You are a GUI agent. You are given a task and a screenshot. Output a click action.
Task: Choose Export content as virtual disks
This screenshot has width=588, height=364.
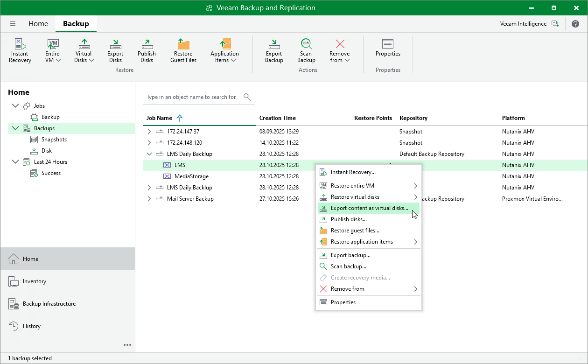pos(369,208)
